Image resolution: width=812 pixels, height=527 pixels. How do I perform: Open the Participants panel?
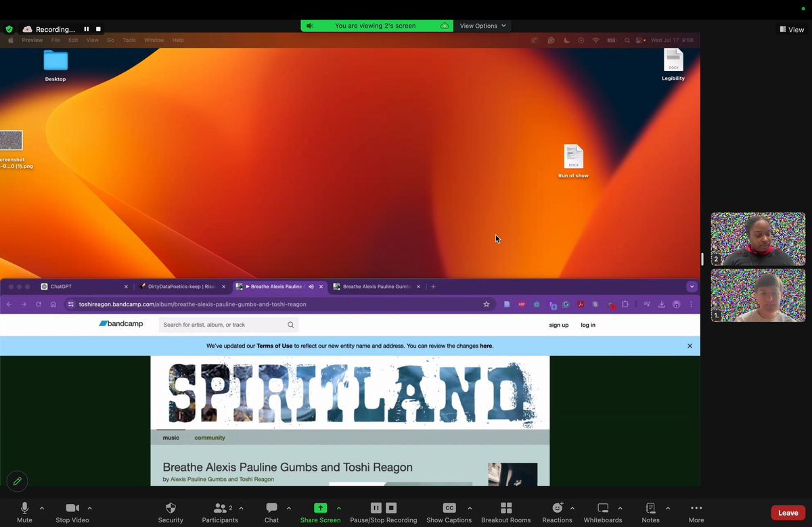(x=220, y=512)
